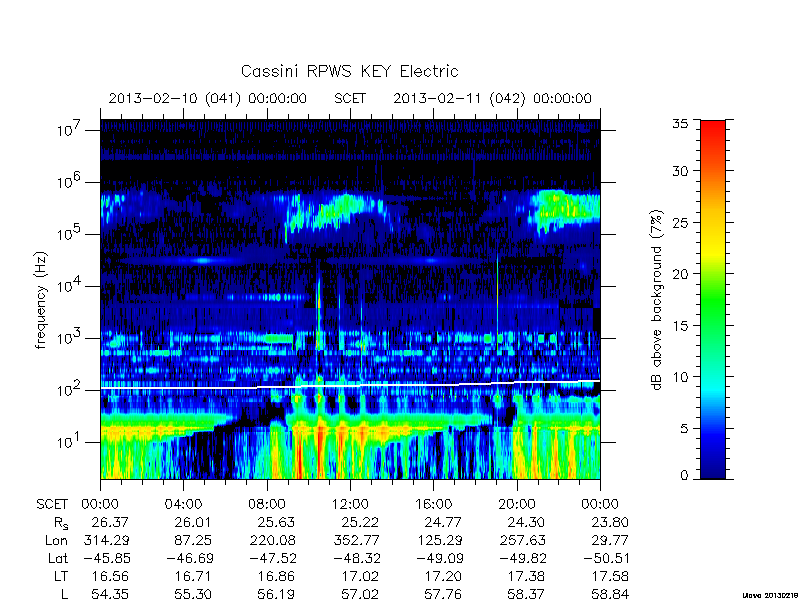Click the 'LT' row label
Viewport: 800px width, 600px height.
61,577
